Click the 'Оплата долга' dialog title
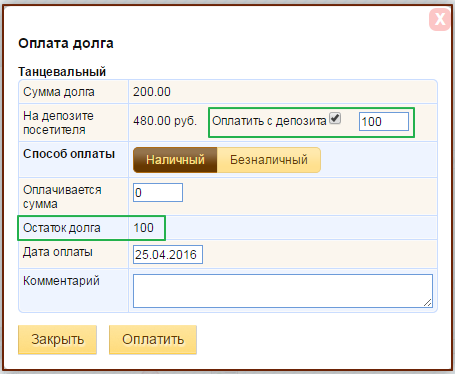 coord(66,43)
